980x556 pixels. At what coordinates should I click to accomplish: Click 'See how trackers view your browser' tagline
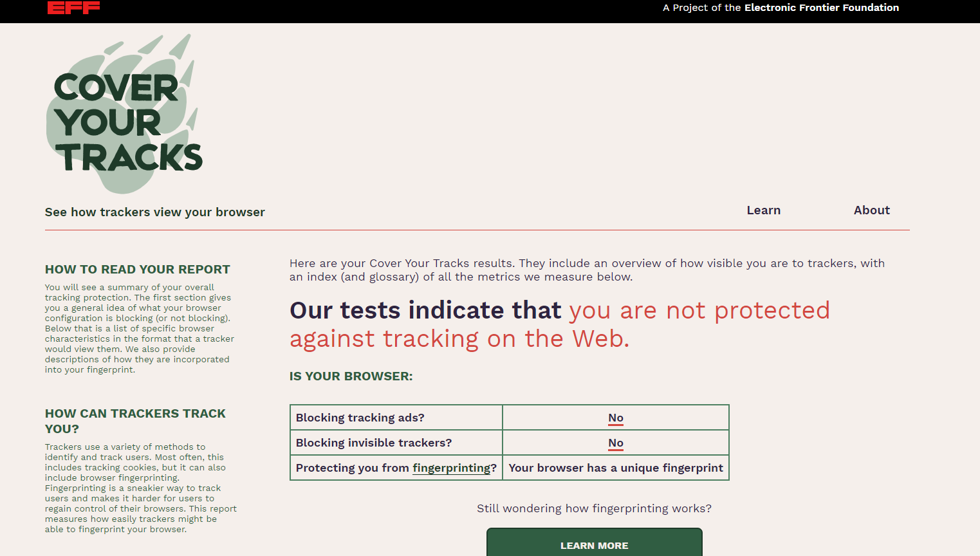click(155, 212)
